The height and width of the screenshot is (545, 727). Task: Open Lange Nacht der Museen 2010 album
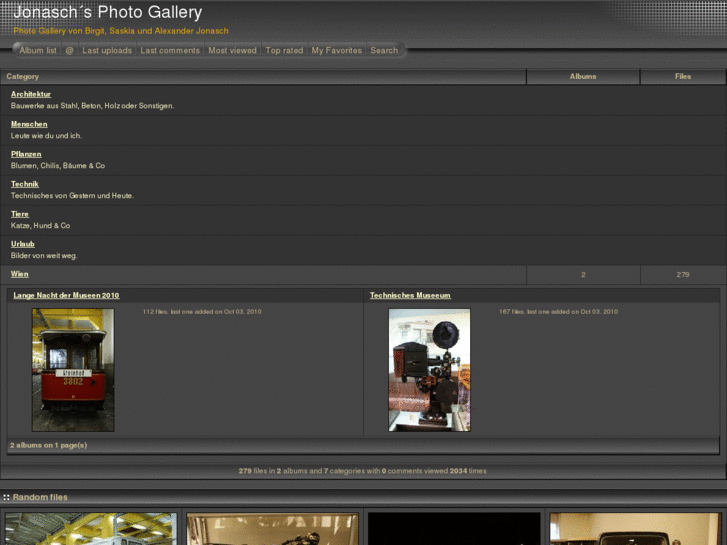[66, 296]
